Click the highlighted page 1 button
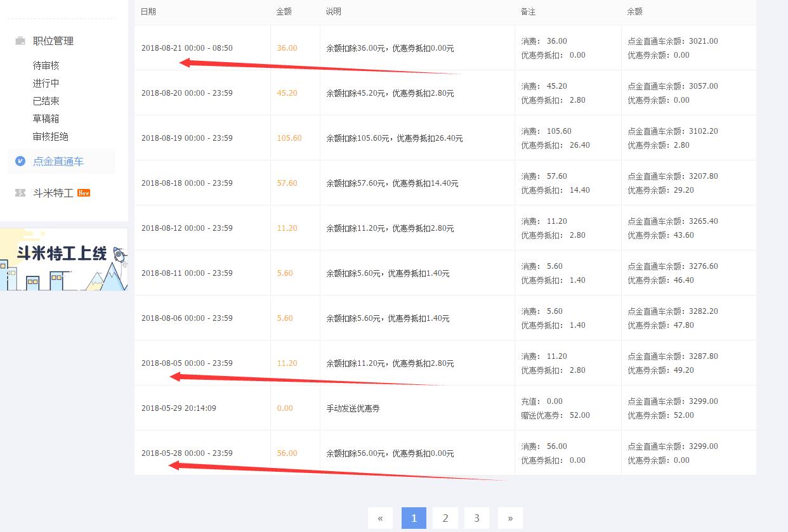The image size is (788, 532). click(x=414, y=518)
